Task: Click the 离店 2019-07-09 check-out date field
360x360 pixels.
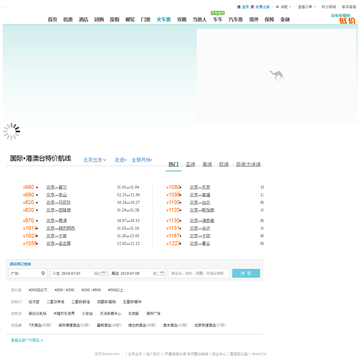Action: [137, 273]
